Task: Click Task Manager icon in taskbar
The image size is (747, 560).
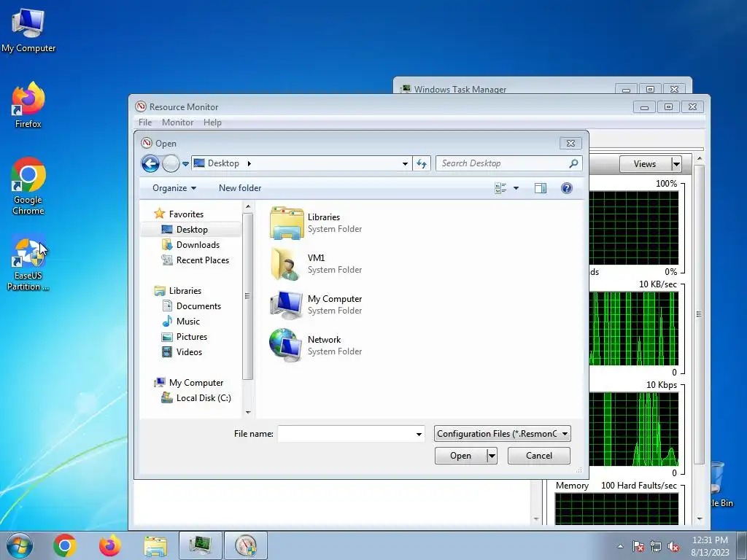Action: (x=201, y=545)
